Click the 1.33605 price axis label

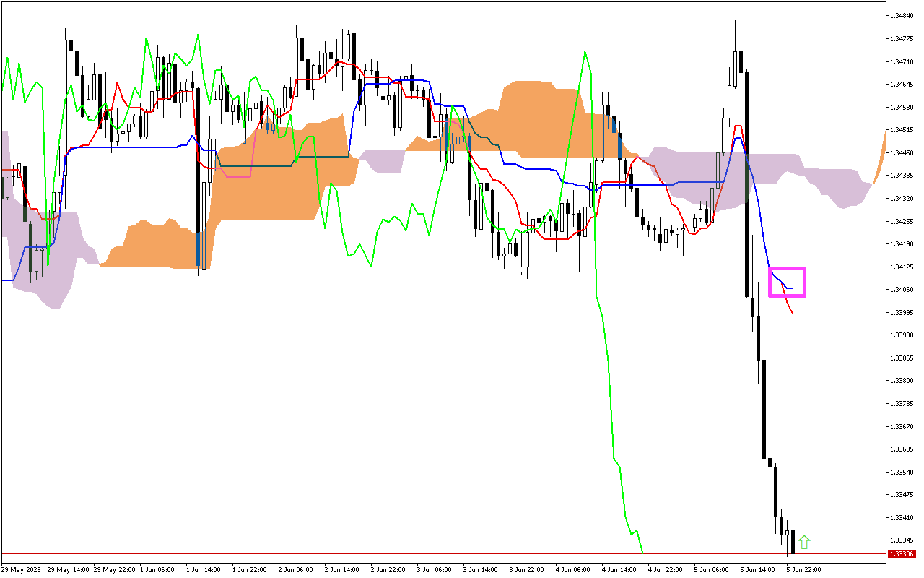902,449
